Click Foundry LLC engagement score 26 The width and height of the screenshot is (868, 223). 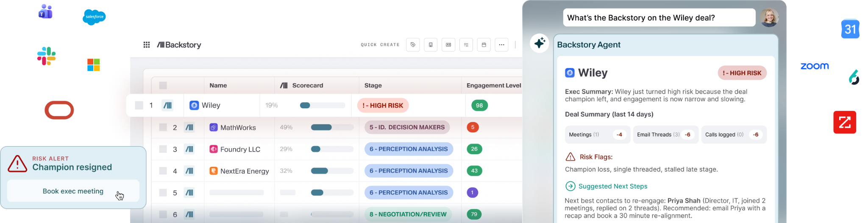pos(474,149)
